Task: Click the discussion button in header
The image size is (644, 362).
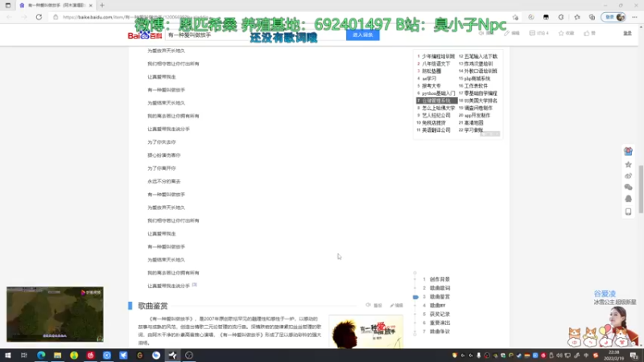Action: 539,33
